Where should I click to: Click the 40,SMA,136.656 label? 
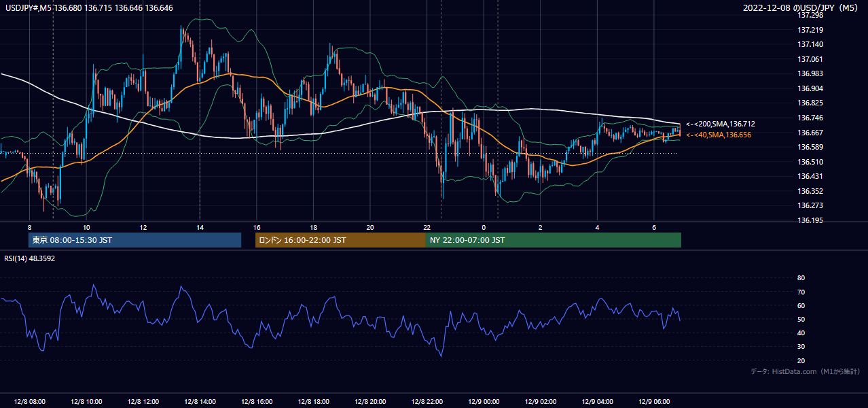tap(719, 135)
